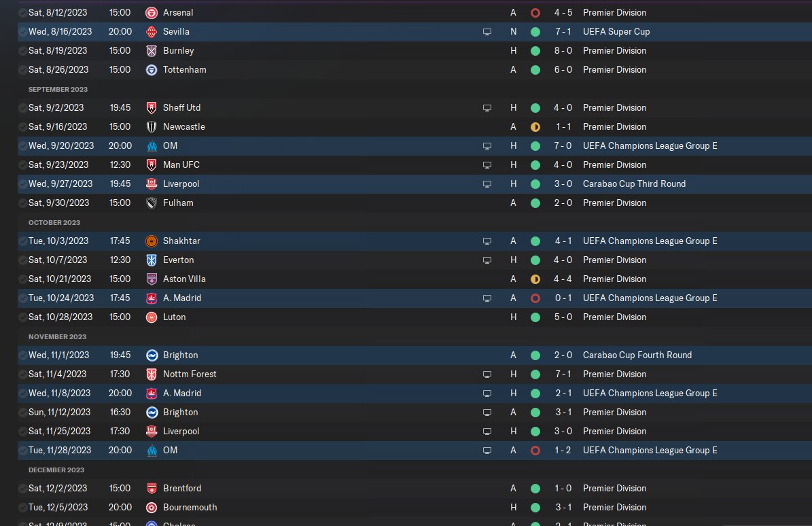Open the 4 - 4 Aston Villa score
812x526 pixels.
(x=561, y=279)
